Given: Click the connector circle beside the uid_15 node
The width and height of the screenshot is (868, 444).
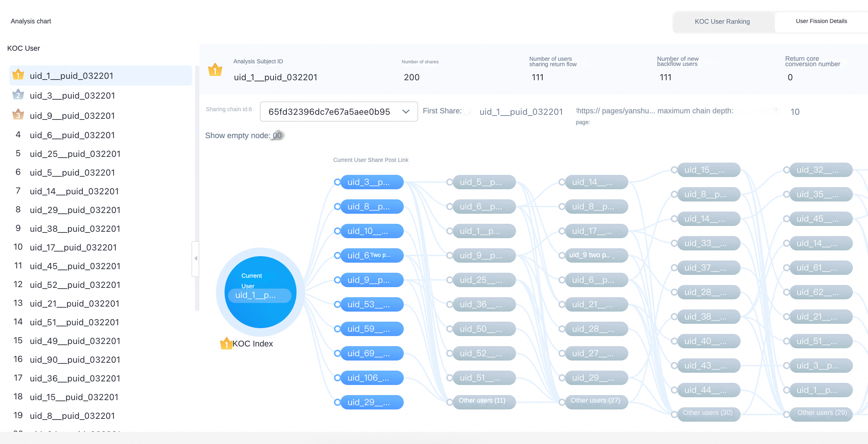Looking at the screenshot, I should (674, 170).
